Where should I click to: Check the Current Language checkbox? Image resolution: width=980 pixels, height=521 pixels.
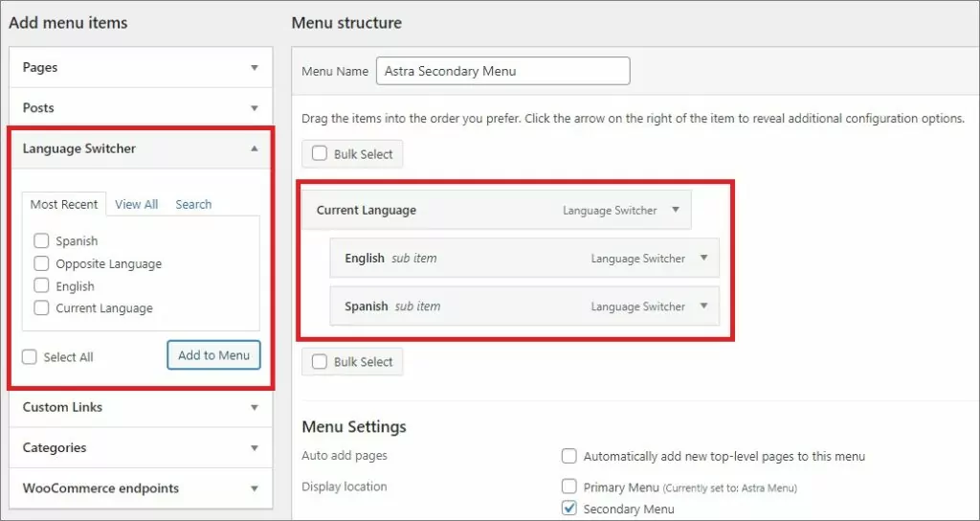point(41,307)
